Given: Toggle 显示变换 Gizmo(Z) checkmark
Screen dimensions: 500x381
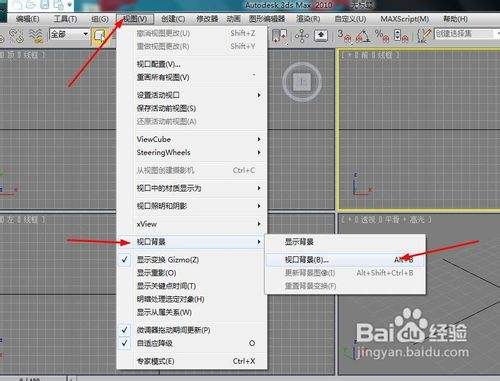Looking at the screenshot, I should click(x=192, y=260).
